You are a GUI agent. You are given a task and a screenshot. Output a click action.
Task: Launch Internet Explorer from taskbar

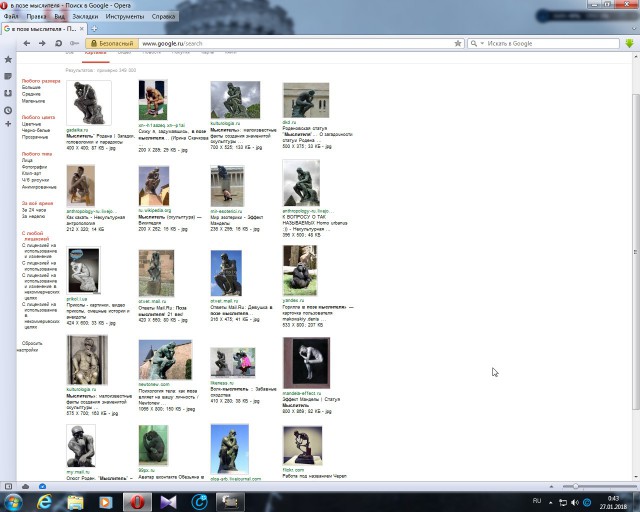tap(44, 501)
